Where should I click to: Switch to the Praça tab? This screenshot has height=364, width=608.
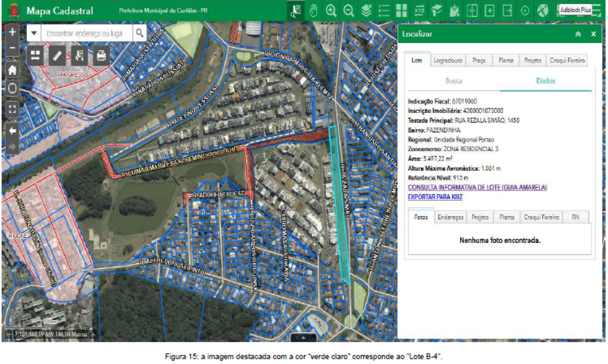tap(479, 60)
